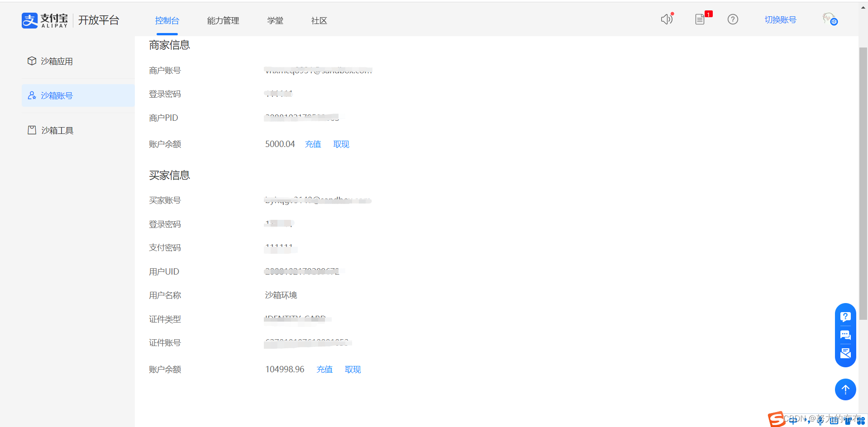Go to the 学堂 tab
The height and width of the screenshot is (427, 868).
[275, 21]
